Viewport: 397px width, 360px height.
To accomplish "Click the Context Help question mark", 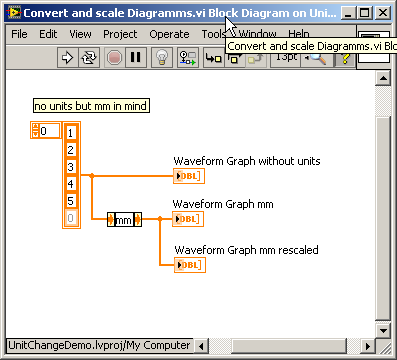I will tap(345, 60).
